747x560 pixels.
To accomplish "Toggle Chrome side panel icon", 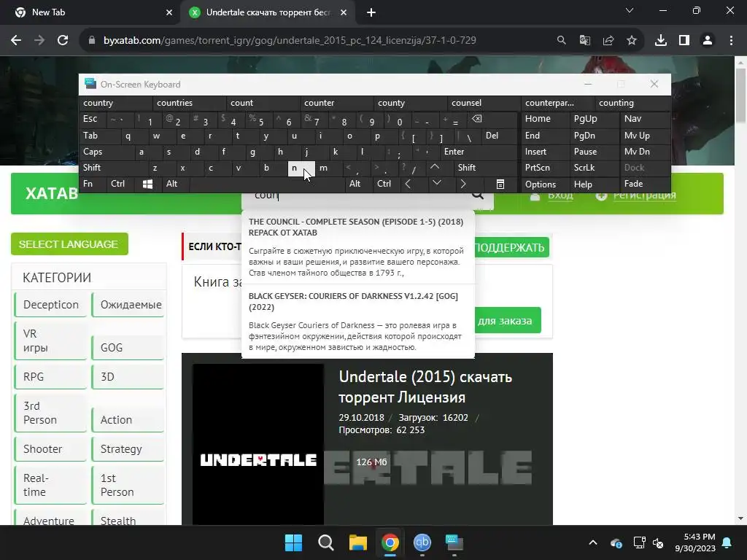I will click(x=684, y=41).
